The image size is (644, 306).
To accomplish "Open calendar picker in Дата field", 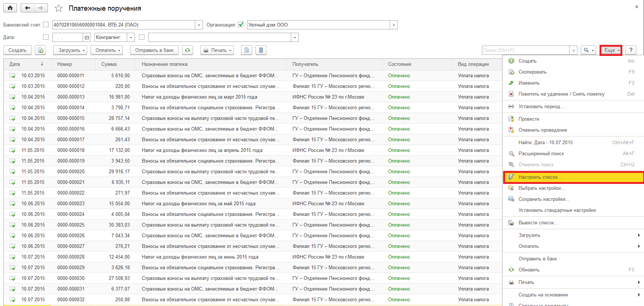I will pyautogui.click(x=87, y=38).
